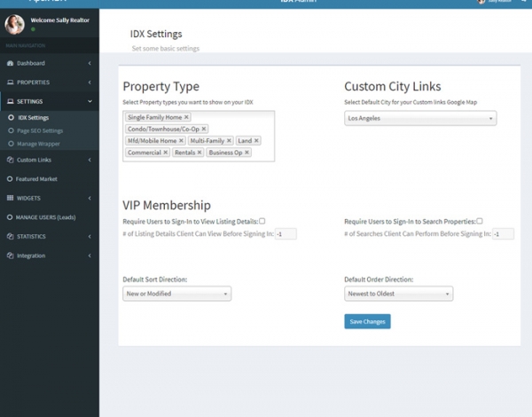Remove the Land property type tag

point(256,140)
